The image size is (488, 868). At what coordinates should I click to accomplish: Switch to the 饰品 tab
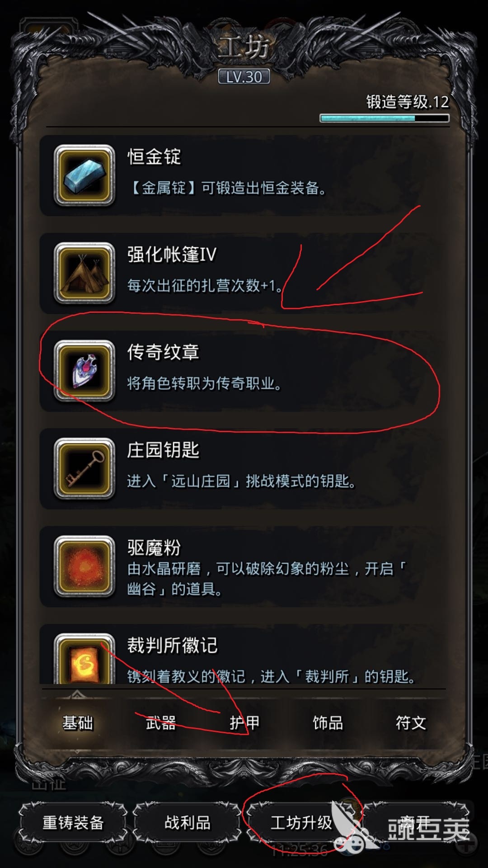click(328, 723)
